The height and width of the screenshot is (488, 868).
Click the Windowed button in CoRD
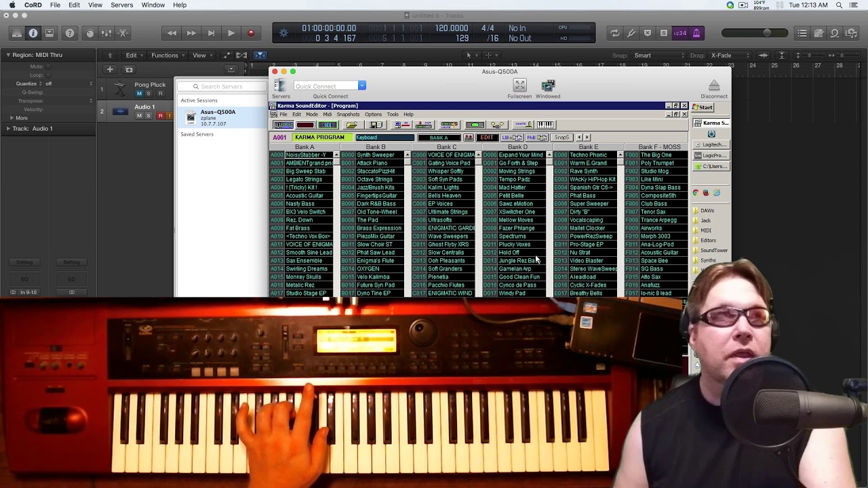coord(548,88)
